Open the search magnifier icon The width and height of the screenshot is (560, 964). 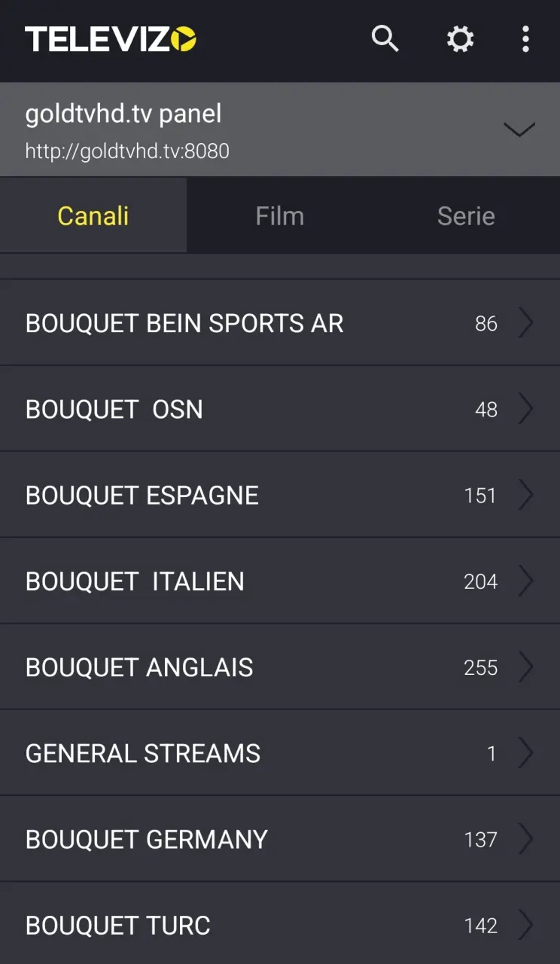tap(385, 38)
